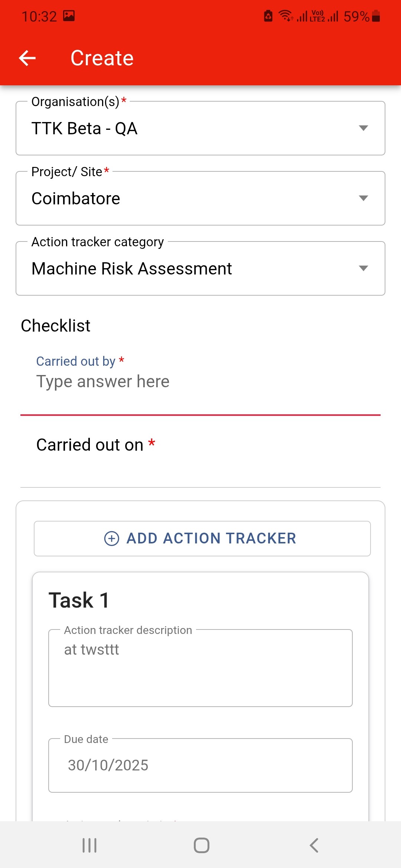401x868 pixels.
Task: Select the Due date field 30/10/2025
Action: (x=200, y=765)
